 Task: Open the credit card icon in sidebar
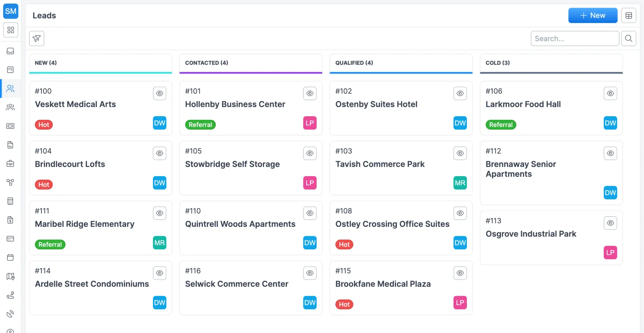coord(10,239)
